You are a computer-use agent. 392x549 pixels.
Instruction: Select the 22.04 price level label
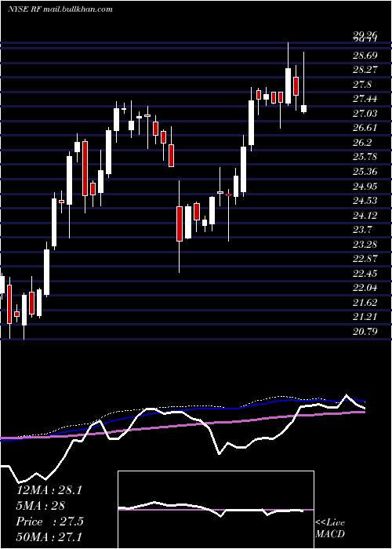(365, 288)
